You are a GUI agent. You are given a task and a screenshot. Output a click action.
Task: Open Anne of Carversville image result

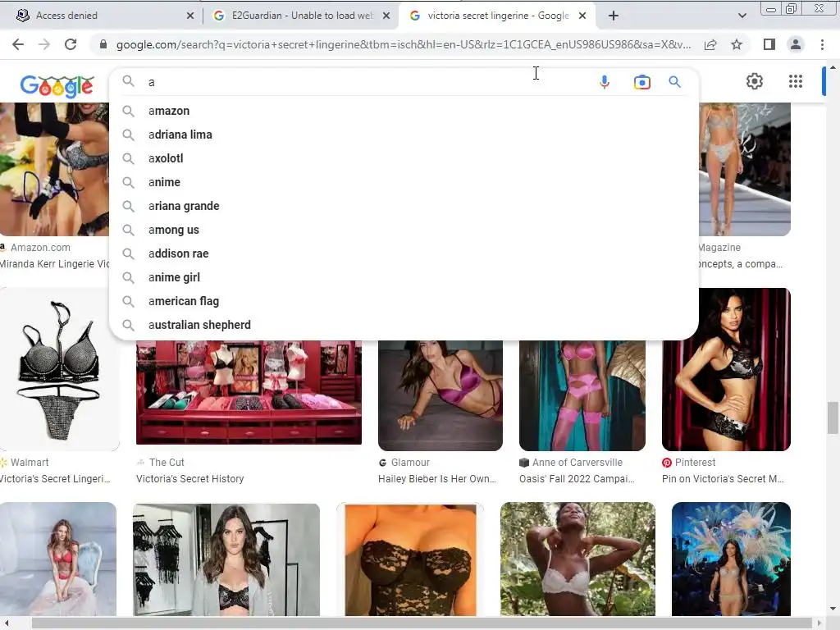pyautogui.click(x=582, y=395)
